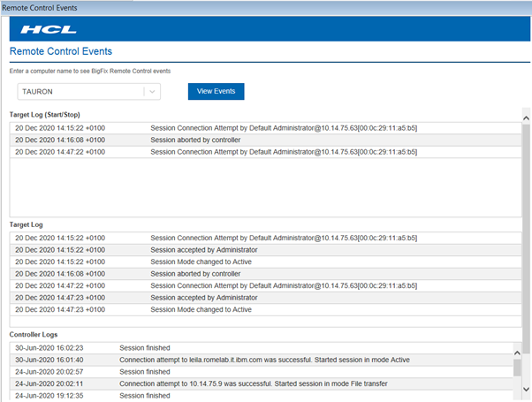
Task: Click the Controller Logs scroll up arrow
Action: 517,353
